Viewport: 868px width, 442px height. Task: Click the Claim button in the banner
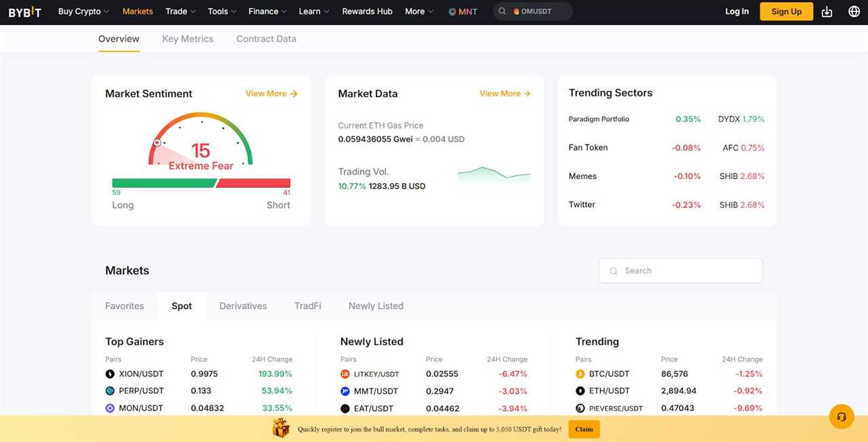(583, 429)
